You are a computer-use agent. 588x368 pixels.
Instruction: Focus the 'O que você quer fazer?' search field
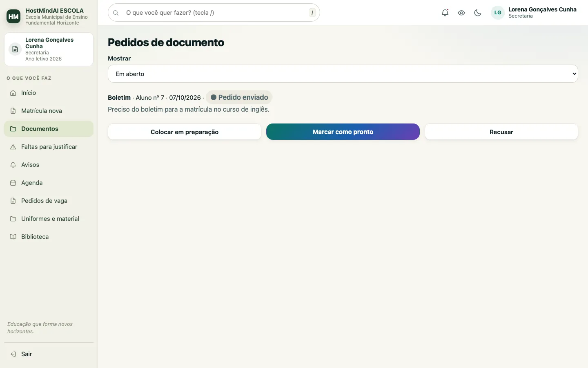214,13
